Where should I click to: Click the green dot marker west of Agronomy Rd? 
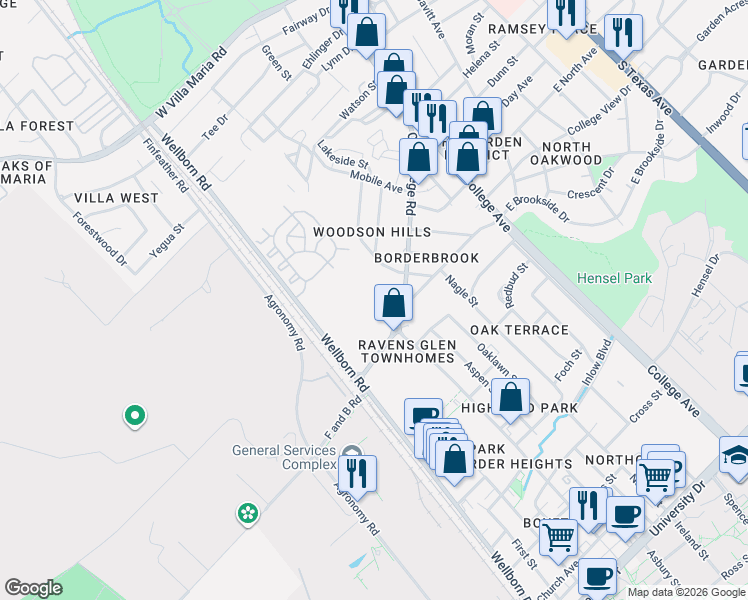[135, 416]
